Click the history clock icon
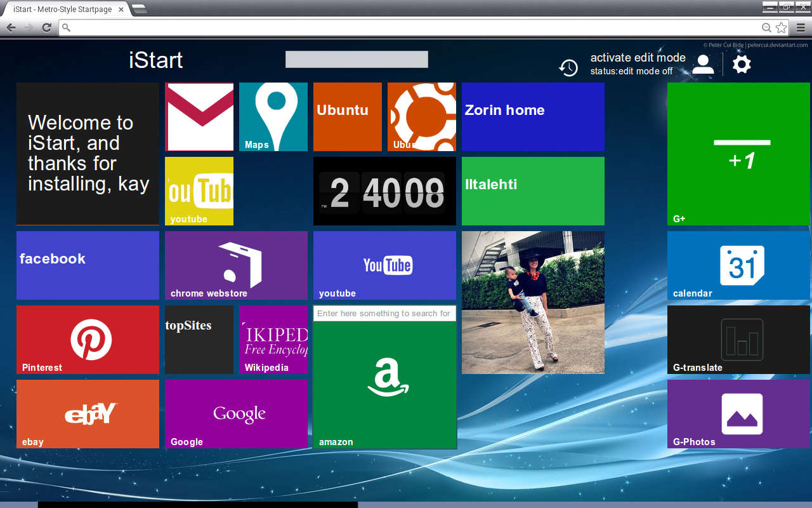Image resolution: width=812 pixels, height=508 pixels. tap(568, 67)
